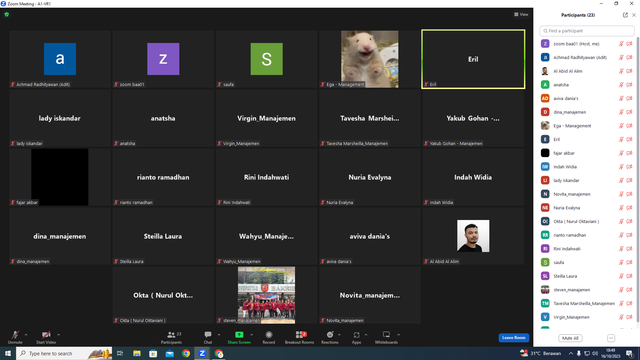Click the steven_manajemen group photo tile
Image resolution: width=640 pixels, height=360 pixels.
click(267, 295)
